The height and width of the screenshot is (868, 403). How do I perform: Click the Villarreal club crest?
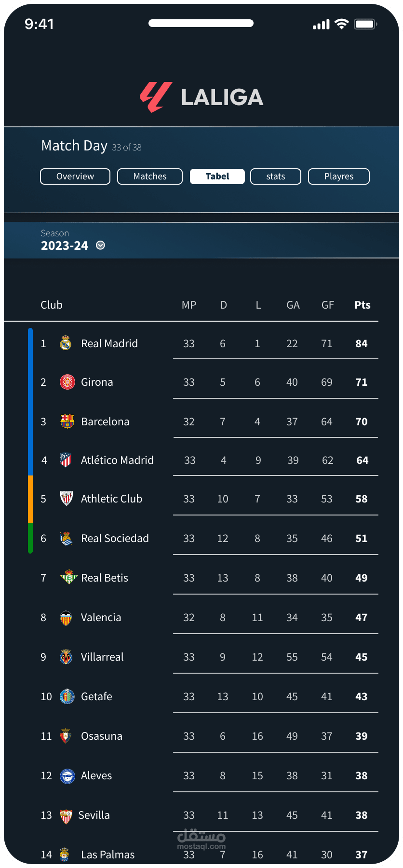coord(66,657)
